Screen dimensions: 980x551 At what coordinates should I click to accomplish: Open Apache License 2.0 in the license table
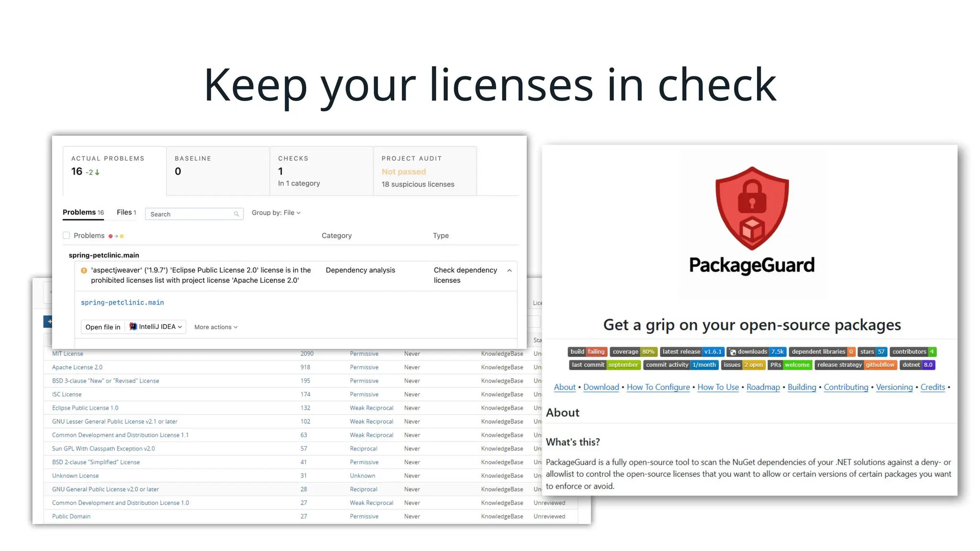pyautogui.click(x=77, y=367)
